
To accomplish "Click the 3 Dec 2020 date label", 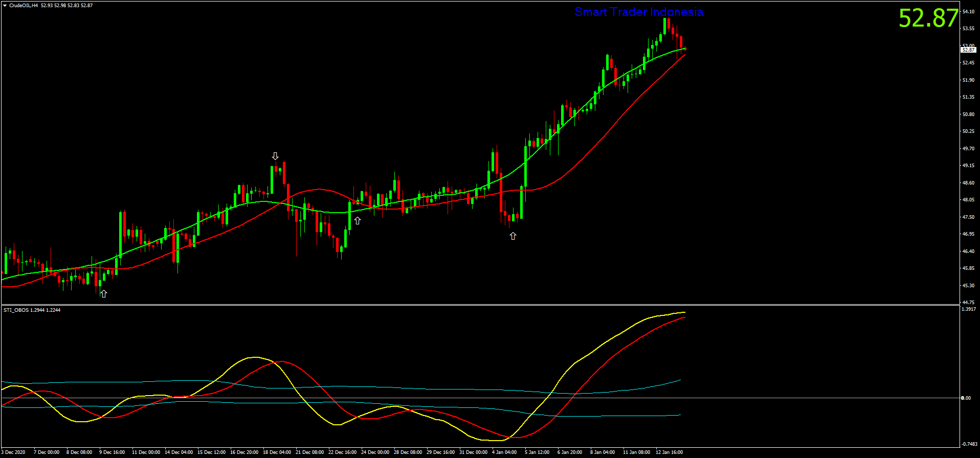I will click(13, 452).
